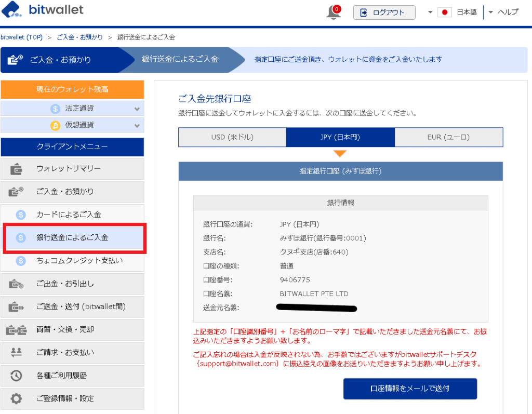Screen dimensions: 532x414
Task: Click the coin icon beside ちょコムクレジット支払い
Action: (x=21, y=261)
